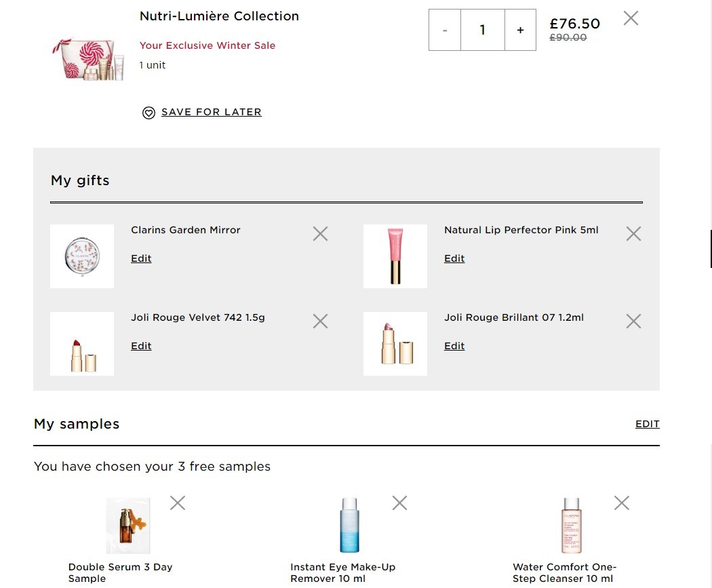Remove the Instant Eye Make-Up Remover sample
Viewport: 712px width, 588px height.
click(x=399, y=503)
